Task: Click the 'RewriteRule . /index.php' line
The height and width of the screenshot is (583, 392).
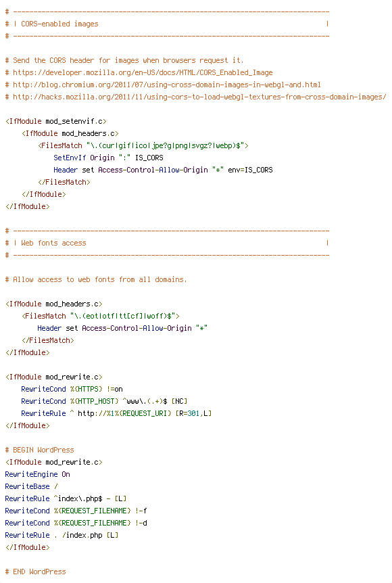Action: coord(62,536)
